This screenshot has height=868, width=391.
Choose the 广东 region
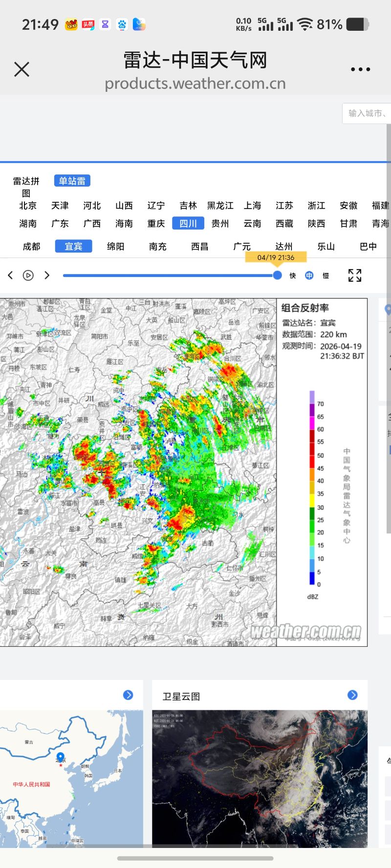(x=60, y=224)
